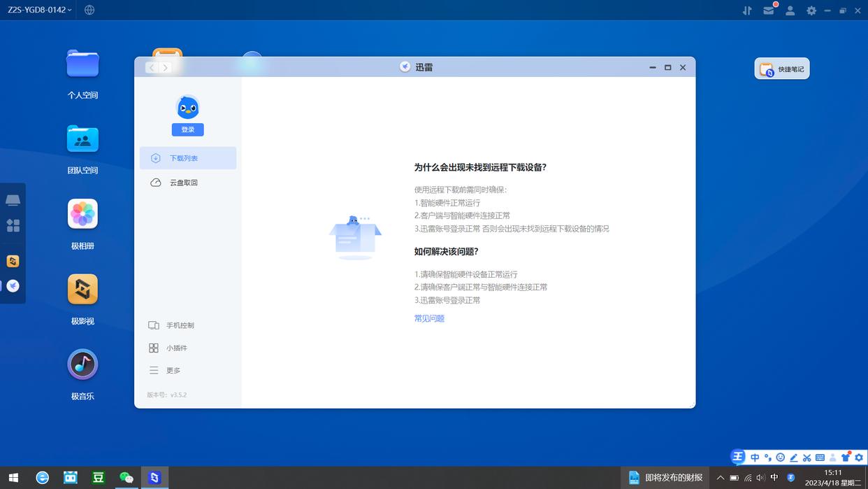
Task: Open the virtual keyboard icon in IME toolbar
Action: pos(820,457)
